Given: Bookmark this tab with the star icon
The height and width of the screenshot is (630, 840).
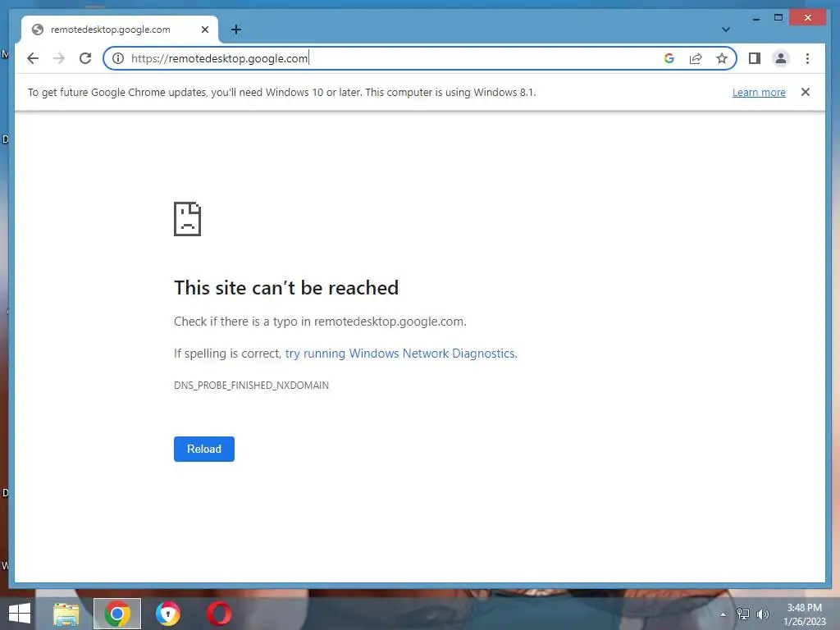Looking at the screenshot, I should pos(722,58).
